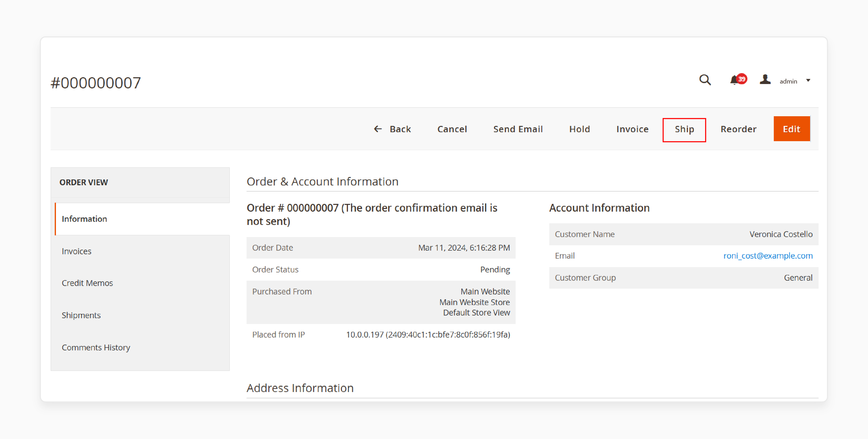Expand the admin account dropdown arrow
The image size is (868, 439).
click(808, 80)
